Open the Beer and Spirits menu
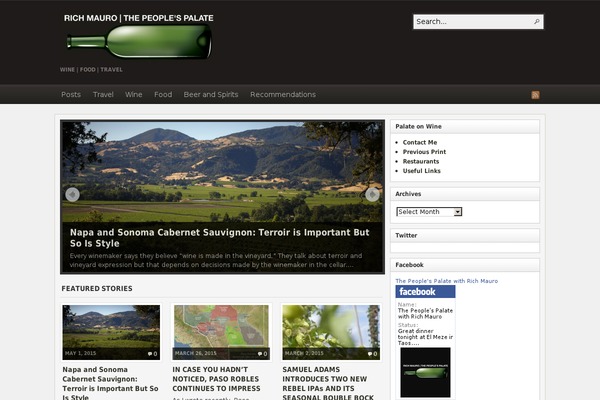This screenshot has height=400, width=600. (211, 95)
